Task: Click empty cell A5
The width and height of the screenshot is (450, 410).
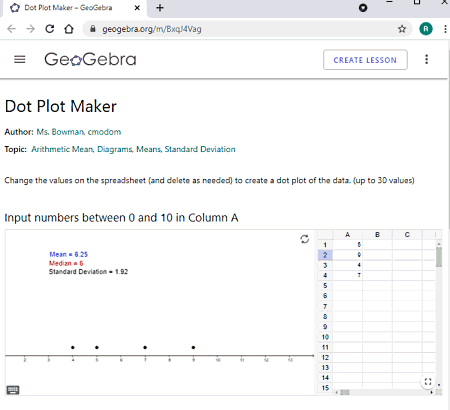Action: [347, 286]
